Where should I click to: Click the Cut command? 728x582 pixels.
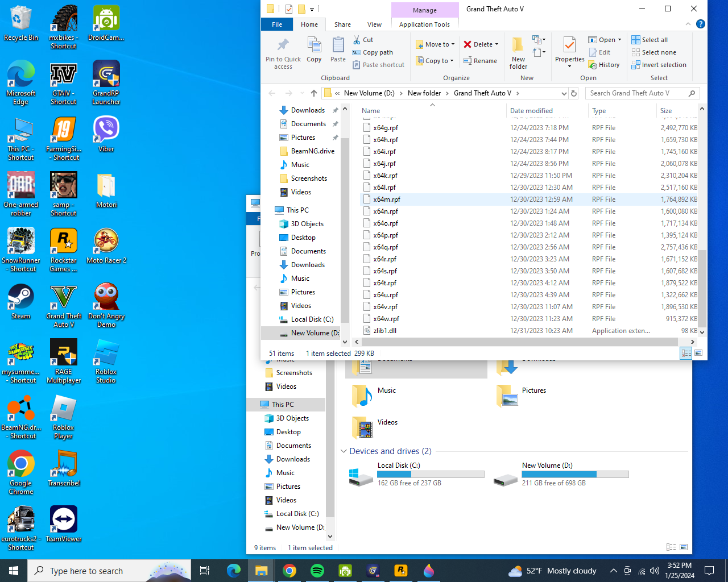point(363,40)
